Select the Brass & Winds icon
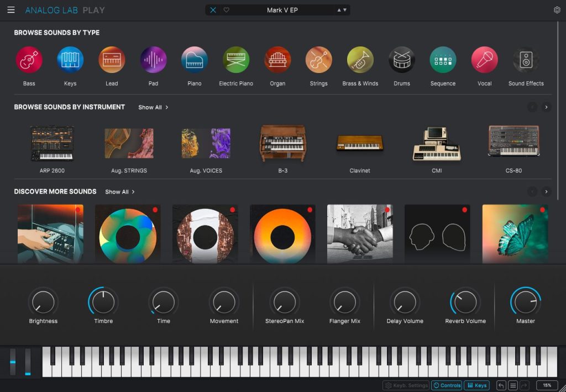 tap(360, 60)
